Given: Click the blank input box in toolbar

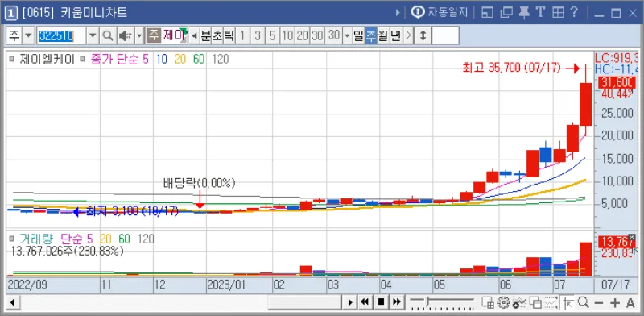Looking at the screenshot, I should coord(445,35).
